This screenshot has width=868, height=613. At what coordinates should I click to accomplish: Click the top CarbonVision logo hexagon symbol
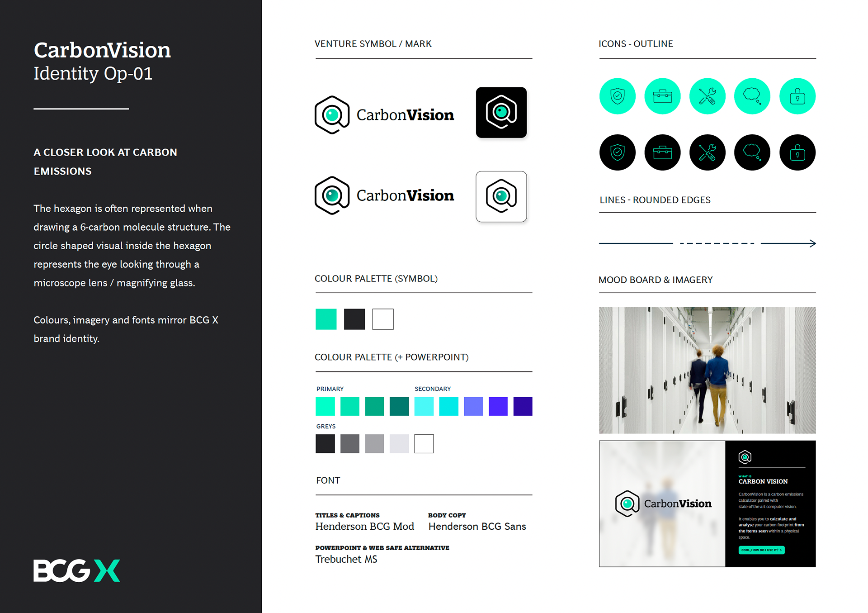(x=332, y=115)
